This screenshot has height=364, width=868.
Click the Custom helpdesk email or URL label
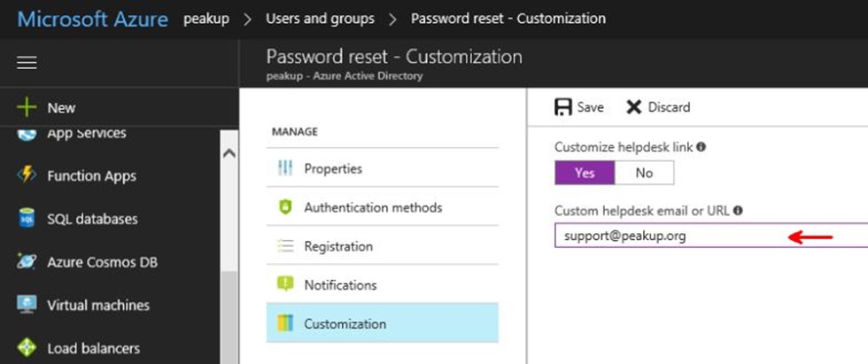[643, 210]
